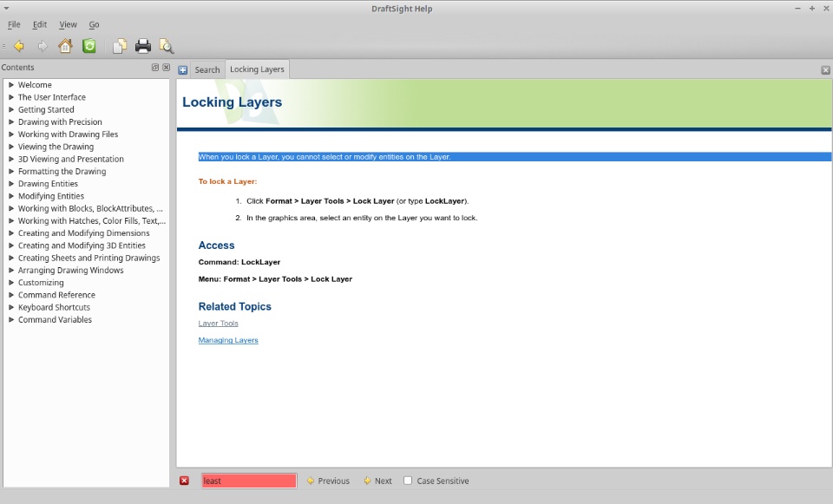
Task: Open find in text magnifier icon
Action: 167,46
